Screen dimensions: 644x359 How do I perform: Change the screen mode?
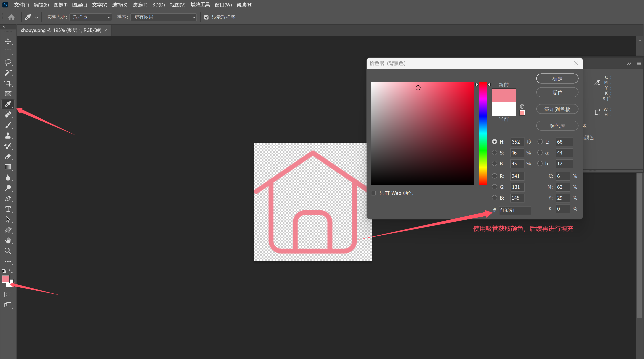[8, 305]
